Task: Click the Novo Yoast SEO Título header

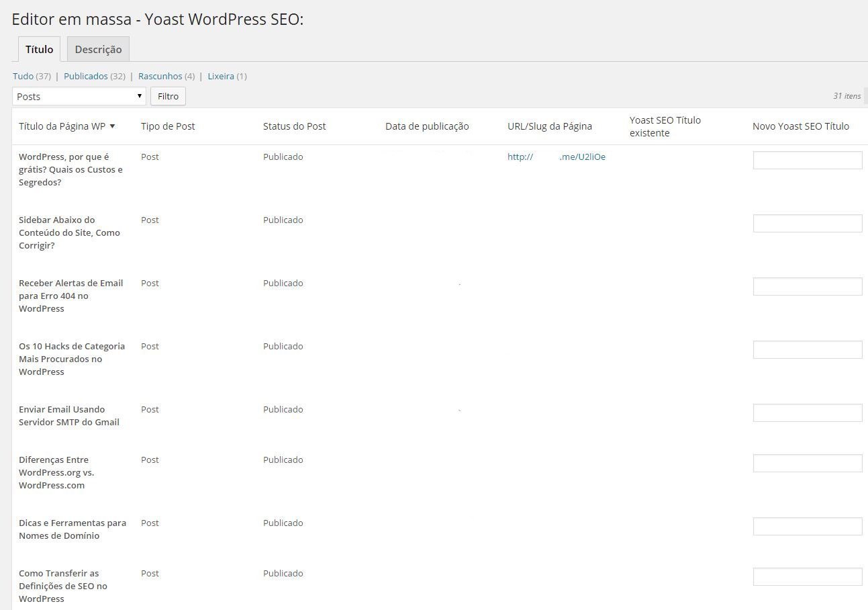Action: [x=801, y=126]
